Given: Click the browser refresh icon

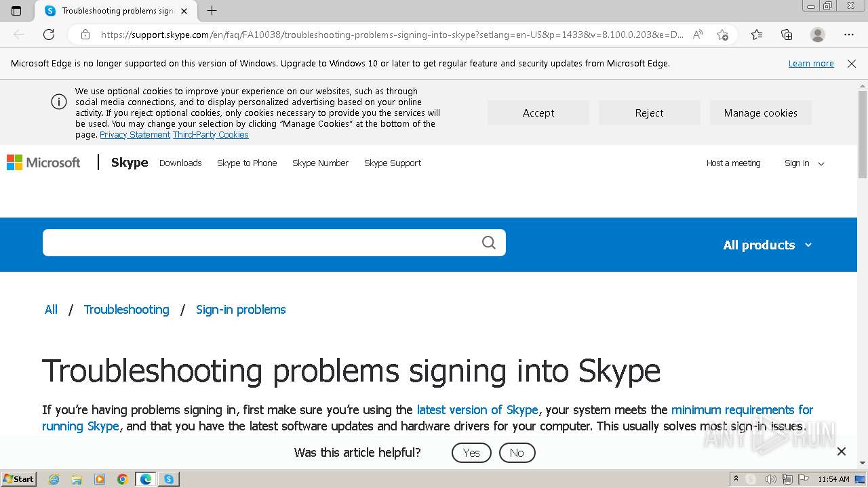Looking at the screenshot, I should (x=49, y=35).
